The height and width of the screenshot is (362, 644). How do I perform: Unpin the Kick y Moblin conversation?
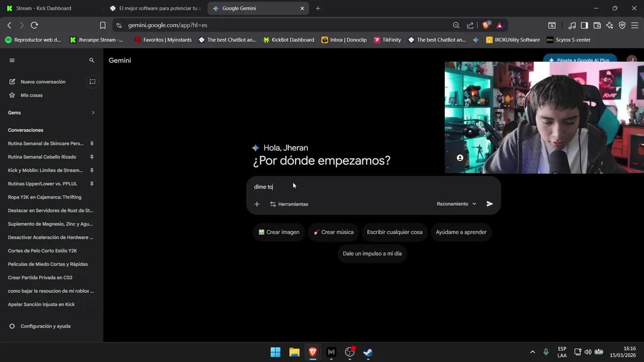pos(91,170)
